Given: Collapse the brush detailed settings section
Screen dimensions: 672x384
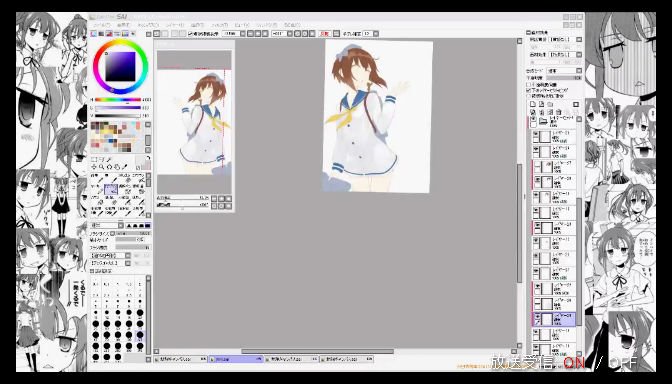Looking at the screenshot, I should point(92,271).
